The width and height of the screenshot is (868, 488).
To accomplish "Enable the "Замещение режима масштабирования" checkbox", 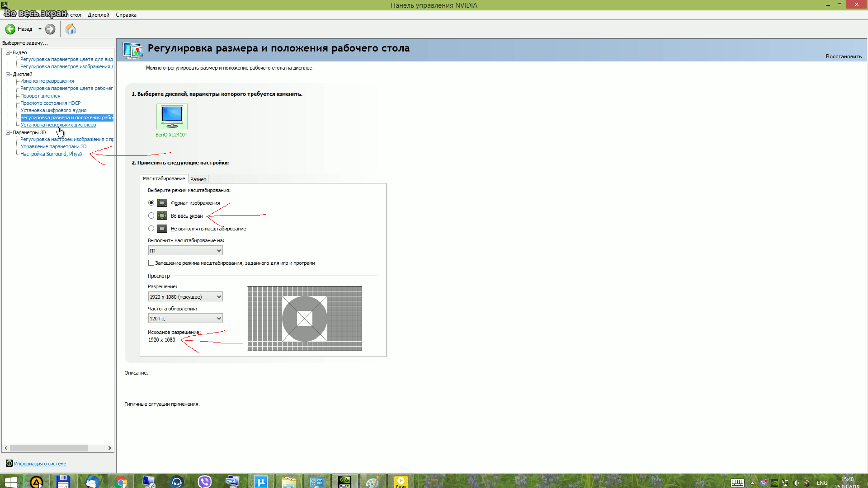I will pyautogui.click(x=151, y=263).
